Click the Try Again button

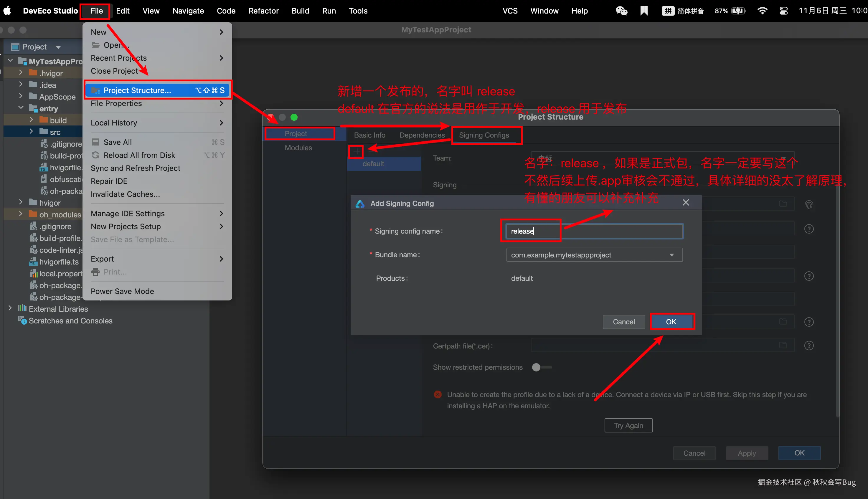[628, 425]
